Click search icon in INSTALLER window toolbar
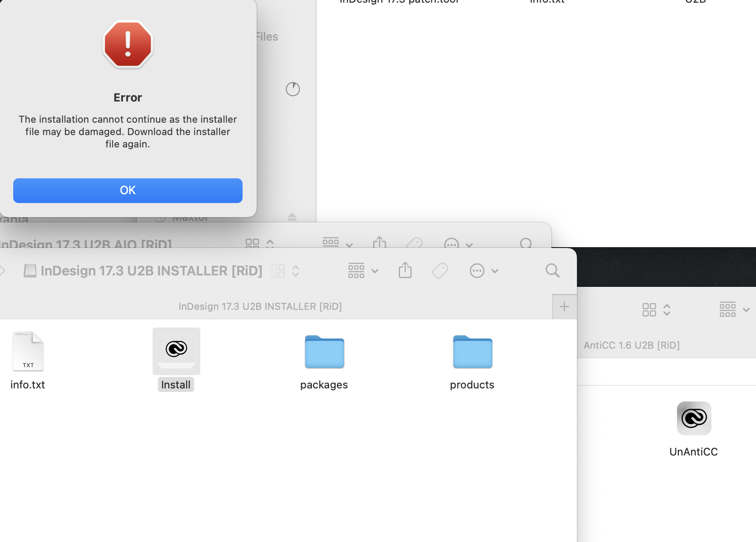 pos(552,271)
